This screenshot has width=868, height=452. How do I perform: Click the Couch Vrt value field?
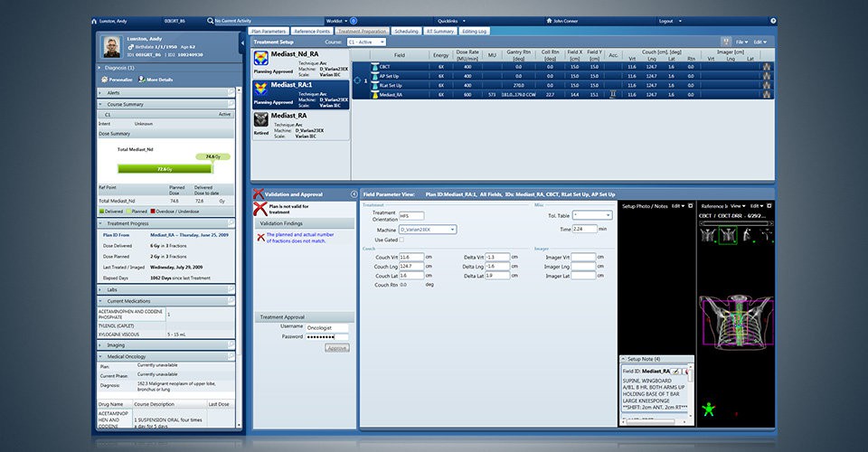411,258
